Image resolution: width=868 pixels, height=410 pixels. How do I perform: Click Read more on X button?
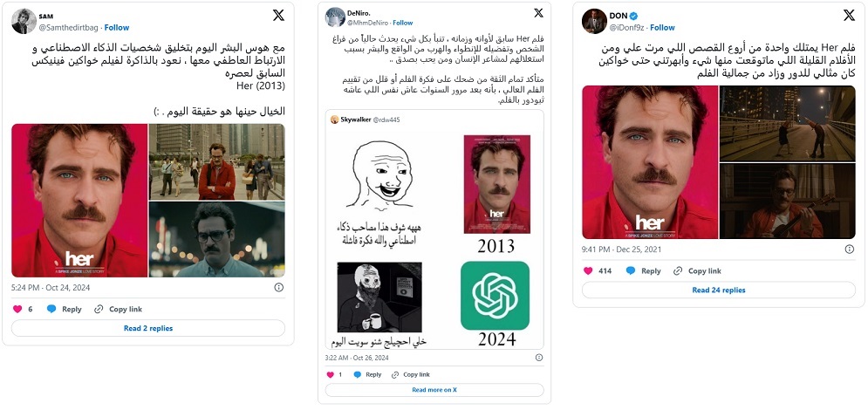[434, 390]
